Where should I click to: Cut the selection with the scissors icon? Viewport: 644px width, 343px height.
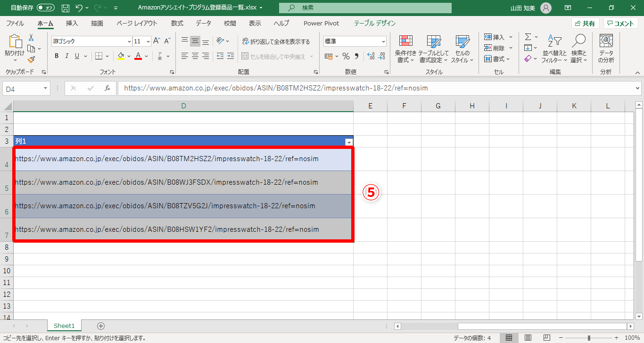31,37
